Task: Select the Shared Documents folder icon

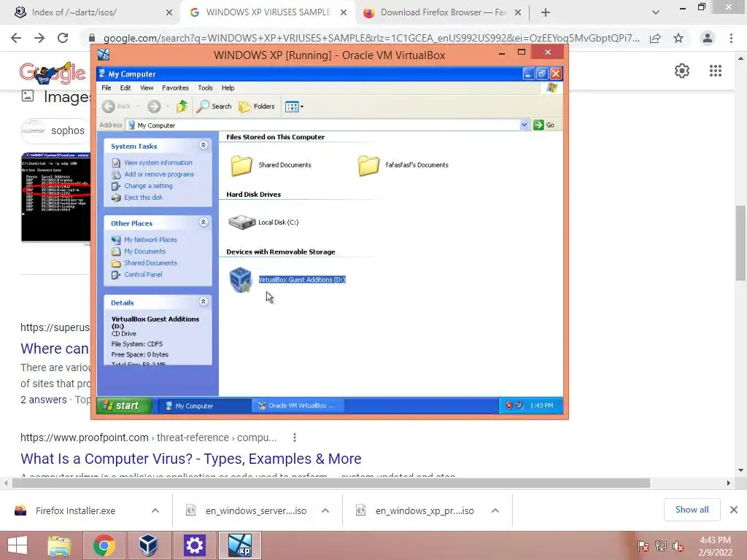Action: 241,166
